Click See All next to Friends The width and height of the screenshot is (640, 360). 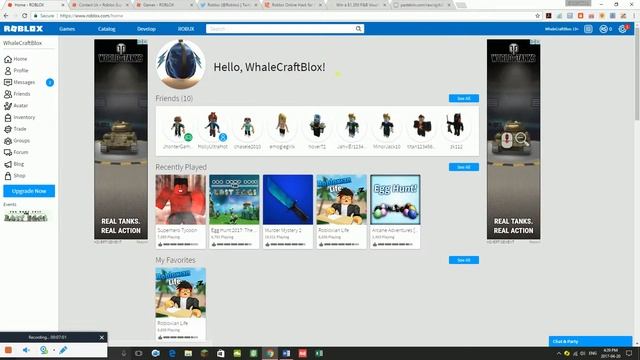[464, 98]
